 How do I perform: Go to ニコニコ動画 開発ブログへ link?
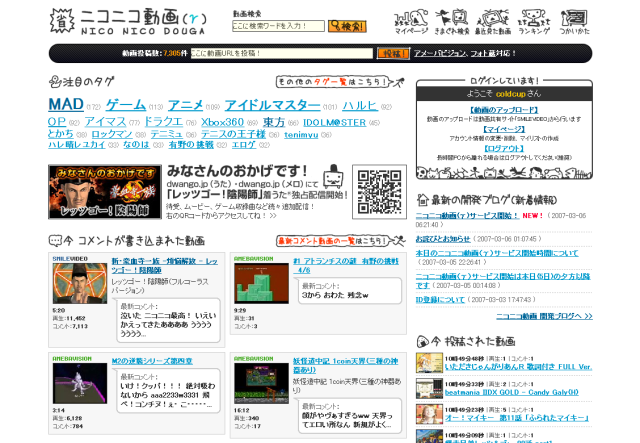pyautogui.click(x=544, y=316)
